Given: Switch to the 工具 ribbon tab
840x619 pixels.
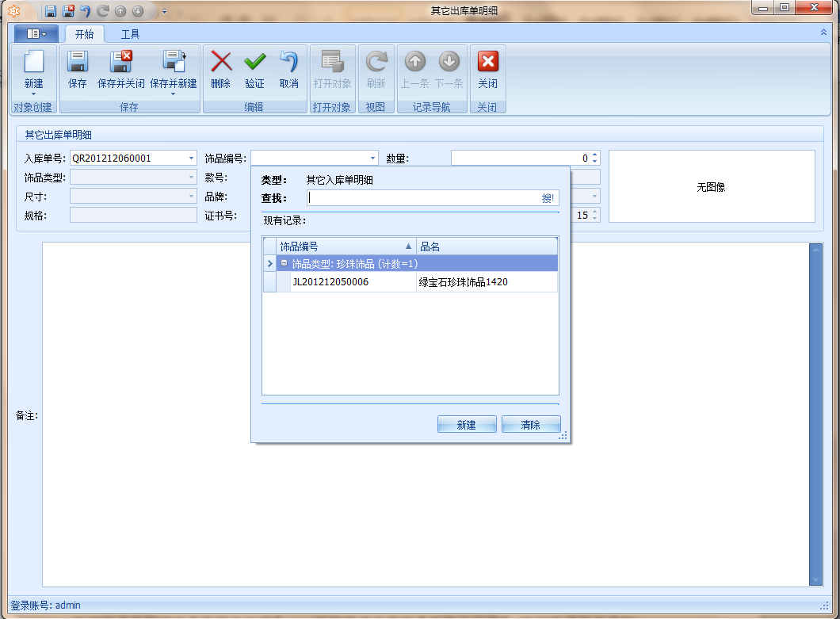Looking at the screenshot, I should pos(130,34).
